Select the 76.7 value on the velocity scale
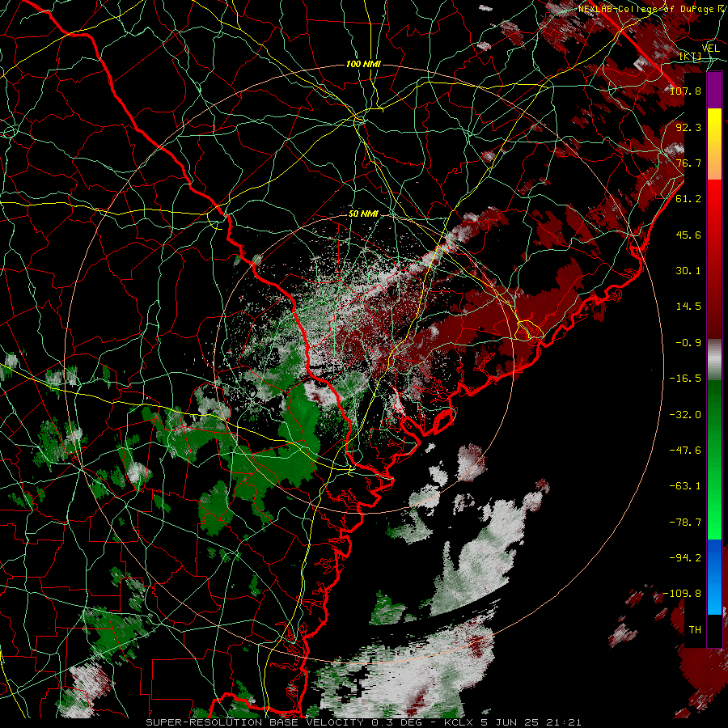This screenshot has width=728, height=728. [x=688, y=163]
